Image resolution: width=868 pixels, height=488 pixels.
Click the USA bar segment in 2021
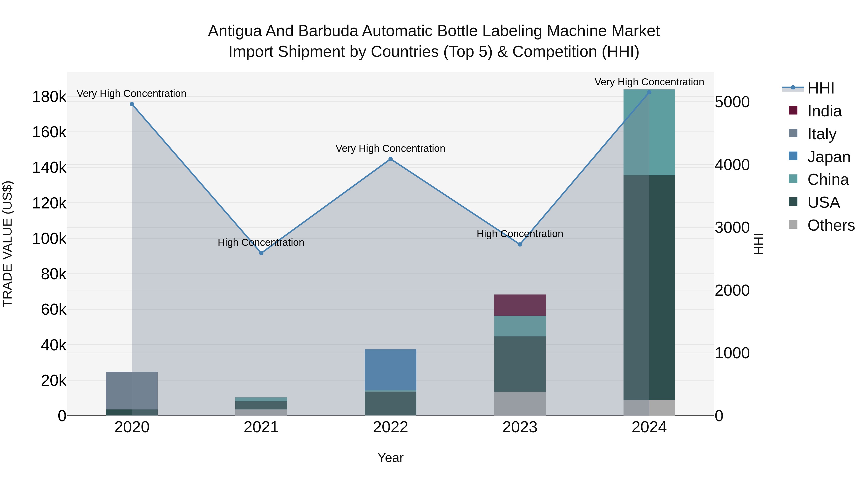point(261,405)
